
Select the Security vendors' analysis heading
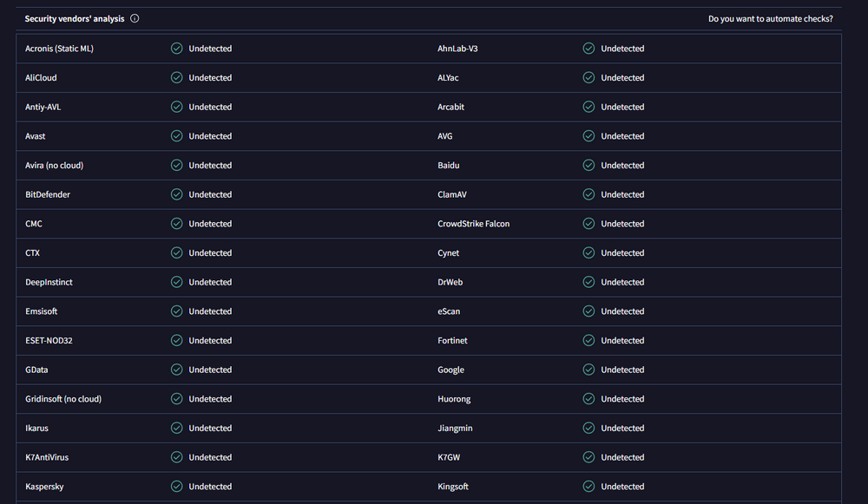pos(75,18)
